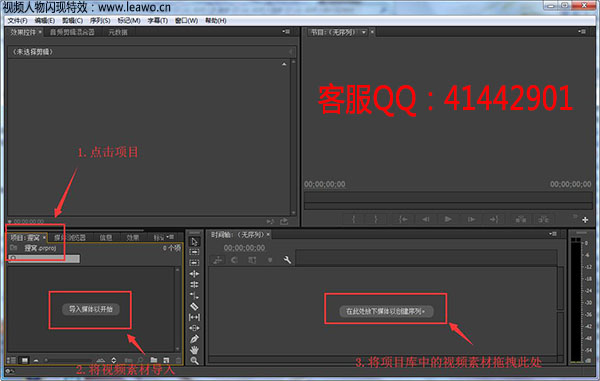The height and width of the screenshot is (381, 600).
Task: Open timeline panel options menu
Action: [553, 234]
